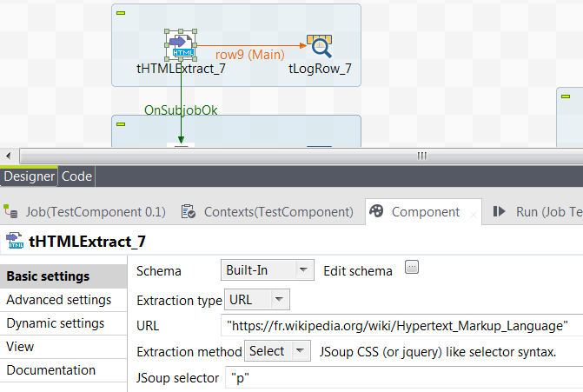Collapse the subjob below OnSubjobOk
This screenshot has width=583, height=392.
[x=121, y=124]
